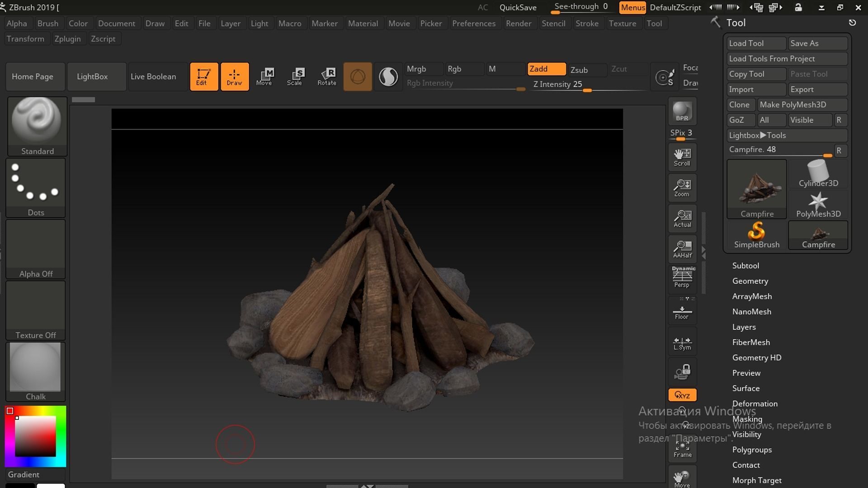Select the PolyMesh3D star tool
Viewport: 868px width, 488px height.
(818, 205)
